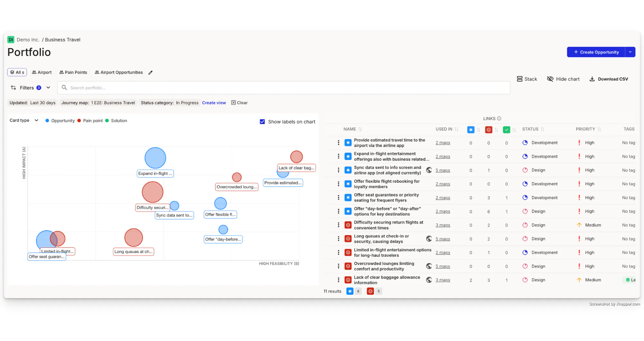Toggle Hide chart visibility
644x341 pixels.
(563, 79)
